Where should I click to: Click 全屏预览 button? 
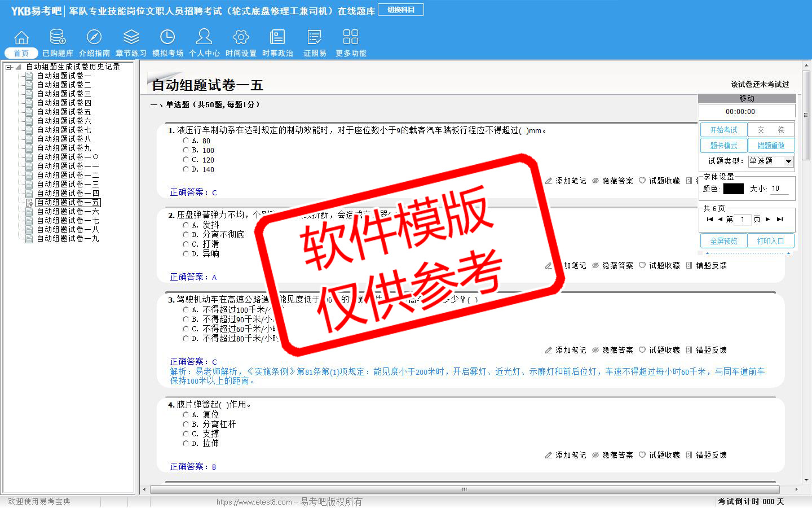click(x=724, y=241)
